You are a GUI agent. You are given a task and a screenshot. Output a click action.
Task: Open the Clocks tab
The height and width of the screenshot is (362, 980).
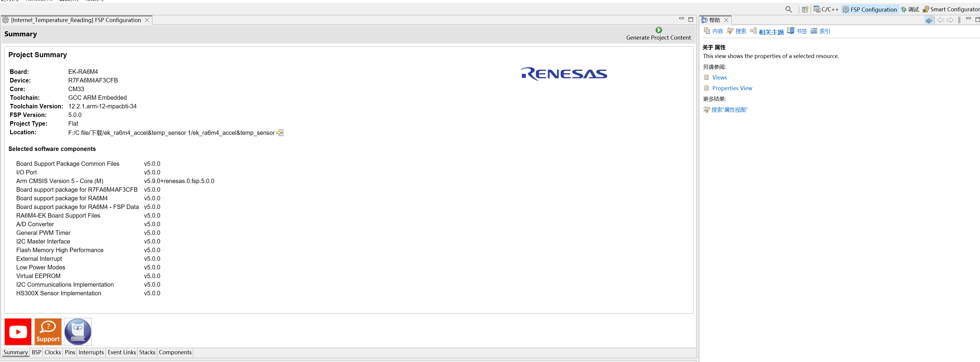click(52, 352)
